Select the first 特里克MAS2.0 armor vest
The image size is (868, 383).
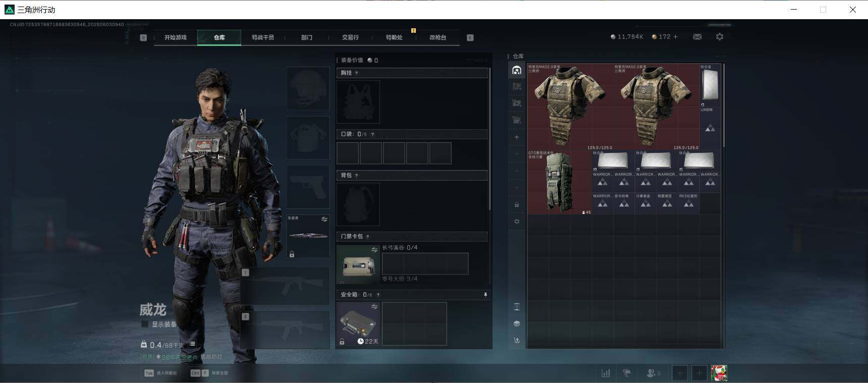point(570,106)
